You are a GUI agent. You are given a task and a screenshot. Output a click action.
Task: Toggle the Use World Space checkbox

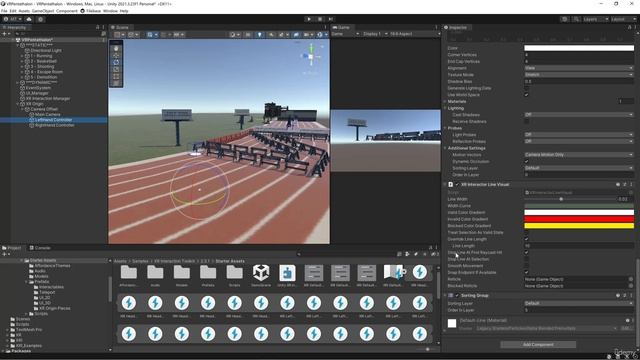(527, 95)
